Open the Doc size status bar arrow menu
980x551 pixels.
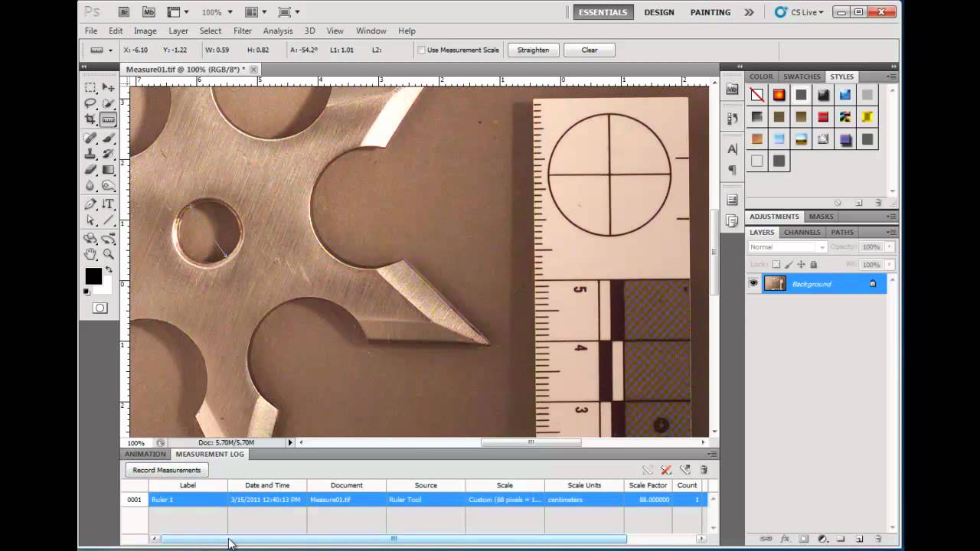click(290, 442)
